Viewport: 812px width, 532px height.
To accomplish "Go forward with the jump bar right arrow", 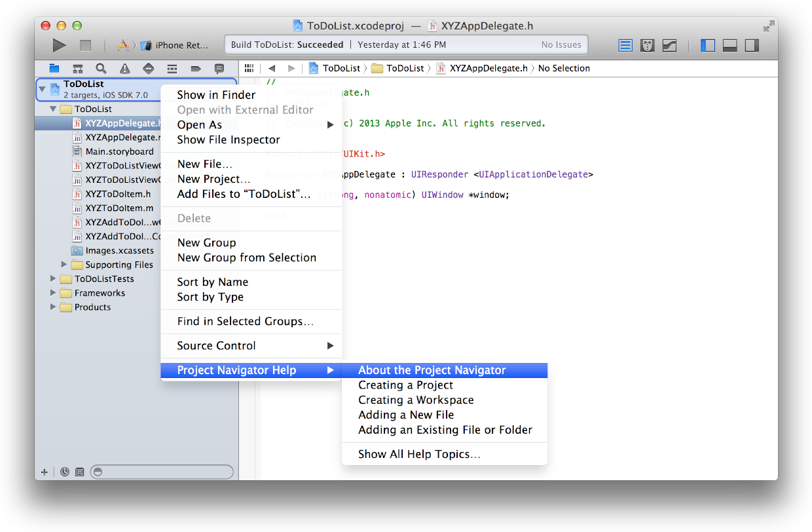I will point(291,68).
